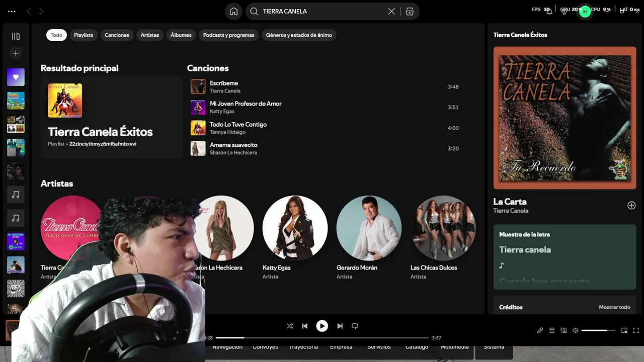
Task: Navigate back with left arrow
Action: (x=29, y=11)
